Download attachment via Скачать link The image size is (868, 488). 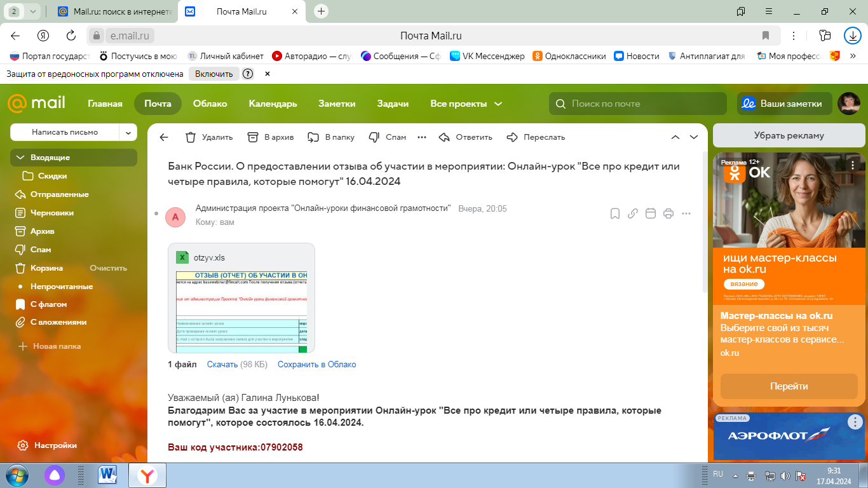(x=222, y=365)
